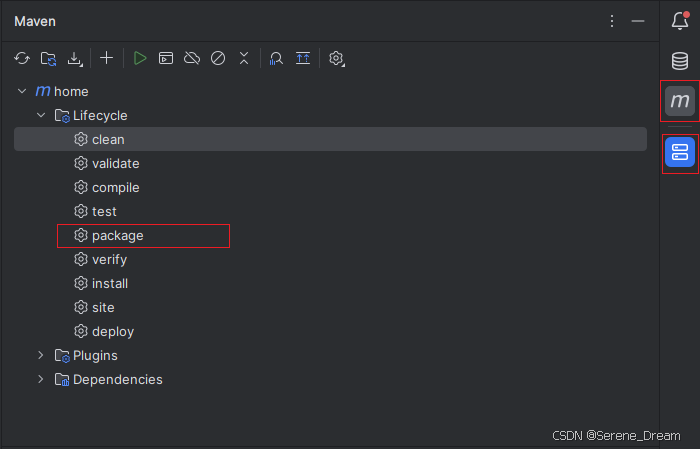The height and width of the screenshot is (449, 700).
Task: Add Maven projects with the plus icon
Action: tap(106, 58)
